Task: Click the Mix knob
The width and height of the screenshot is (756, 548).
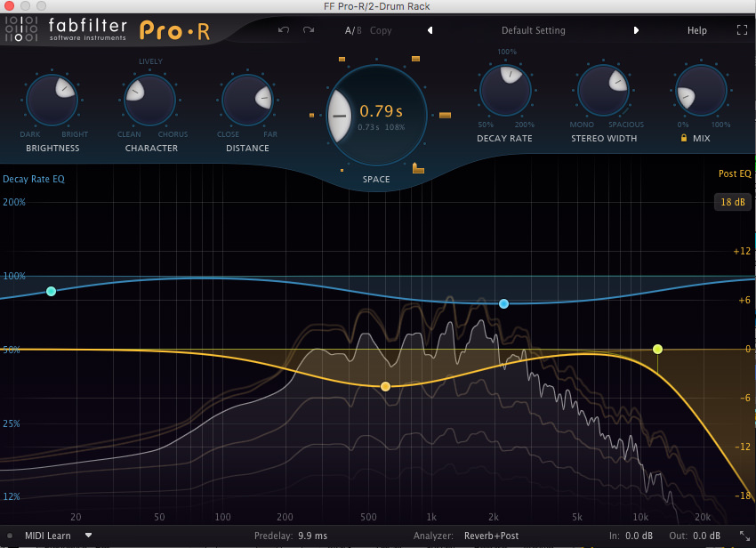Action: [x=701, y=90]
